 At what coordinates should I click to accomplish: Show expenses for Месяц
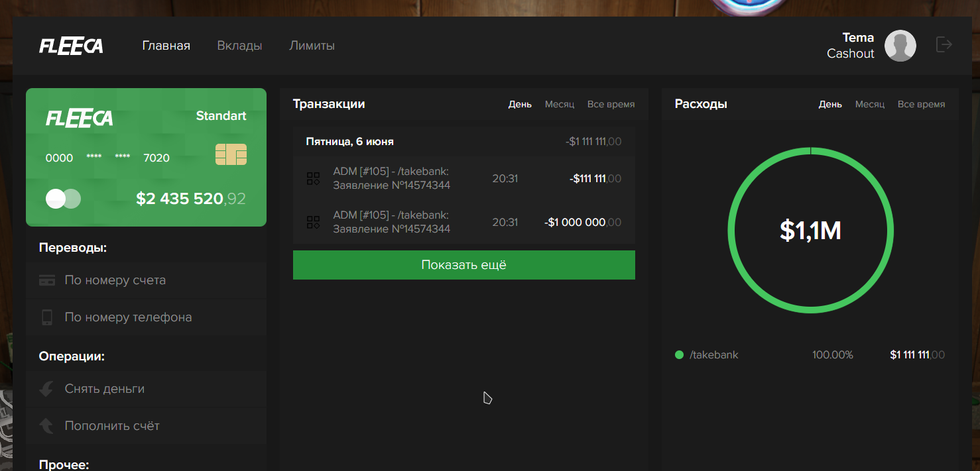pyautogui.click(x=870, y=104)
